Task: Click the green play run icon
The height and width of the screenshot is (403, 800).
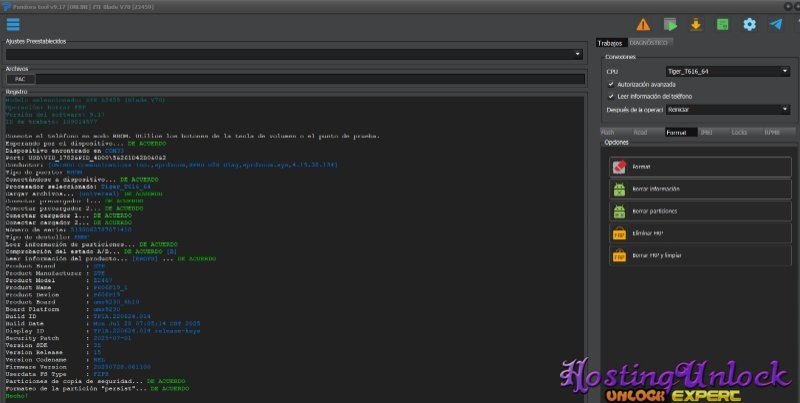Action: 670,24
